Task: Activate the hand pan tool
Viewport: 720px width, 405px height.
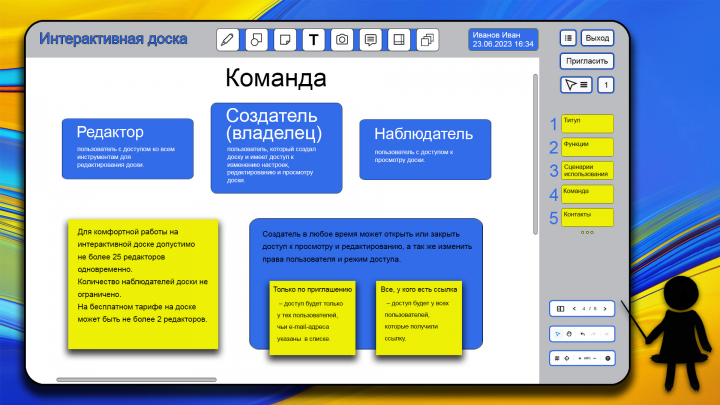Action: [x=569, y=334]
